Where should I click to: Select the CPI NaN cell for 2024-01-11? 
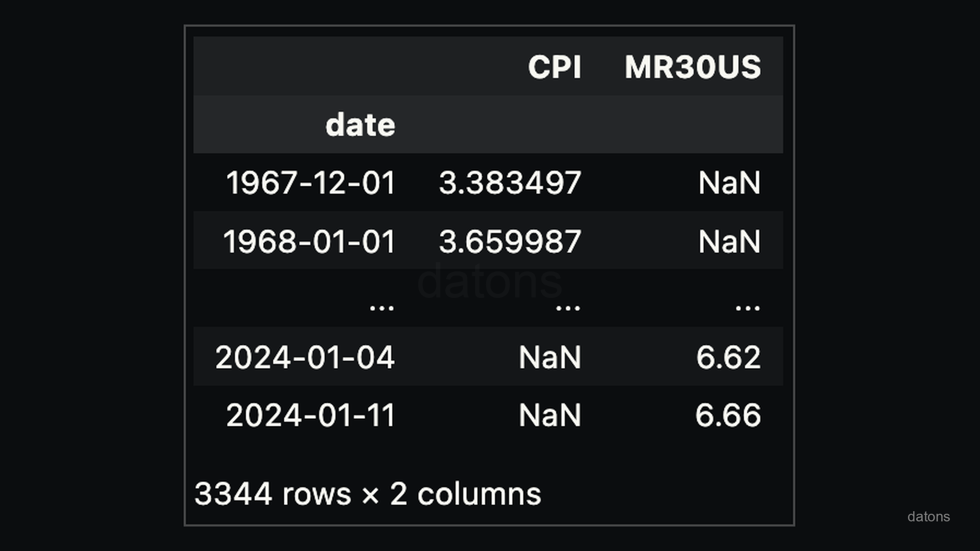tap(550, 415)
